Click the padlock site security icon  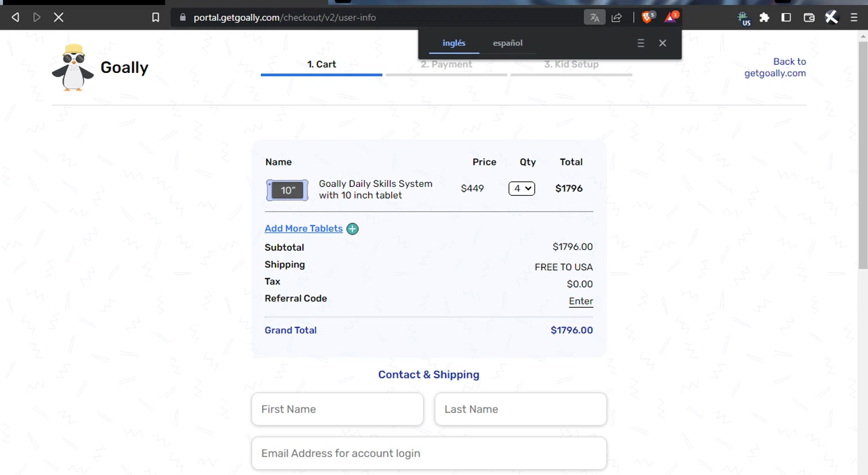point(183,17)
